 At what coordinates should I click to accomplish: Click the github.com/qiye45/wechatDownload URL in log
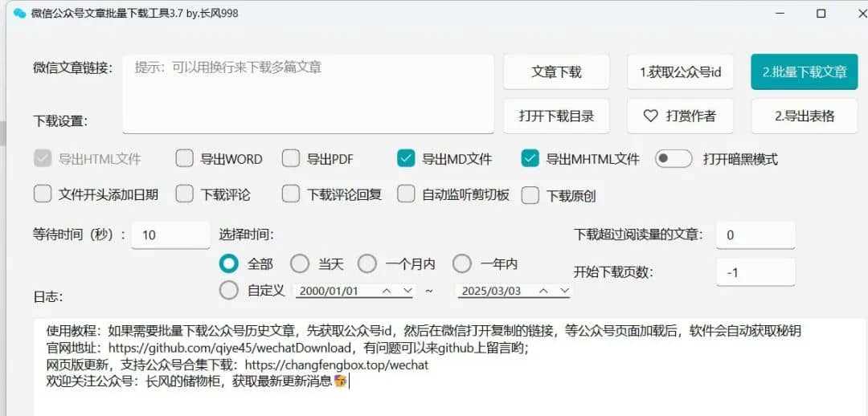(x=230, y=349)
